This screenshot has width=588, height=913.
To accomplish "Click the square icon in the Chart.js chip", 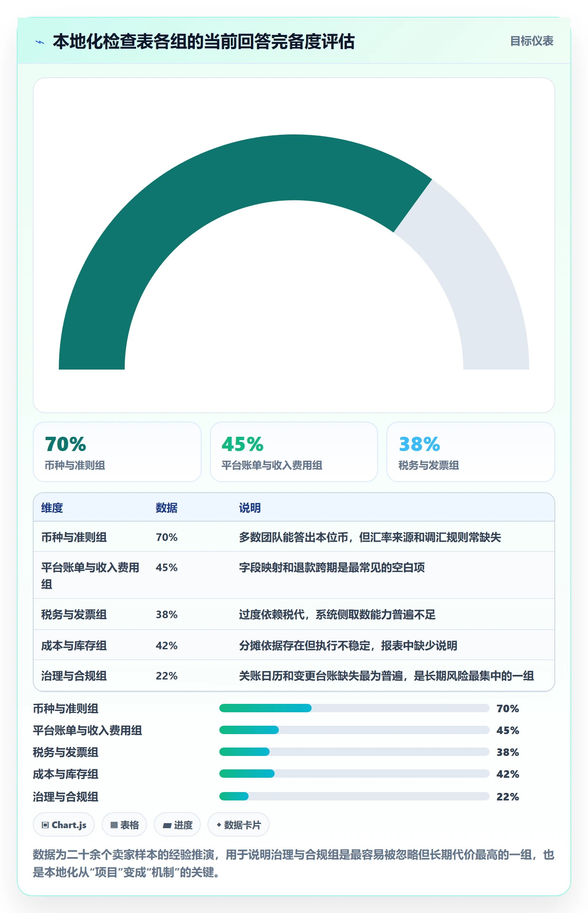I will tap(45, 825).
